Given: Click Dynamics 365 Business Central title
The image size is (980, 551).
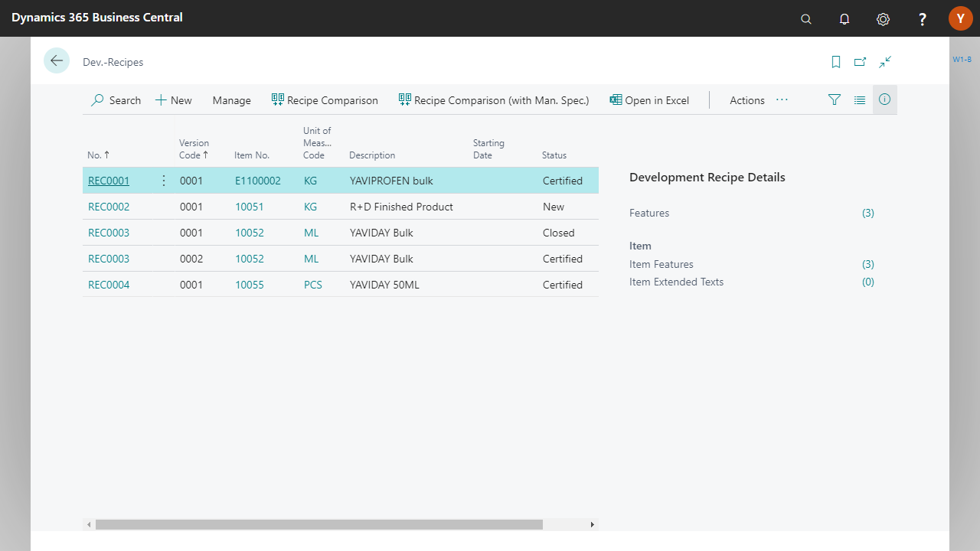Looking at the screenshot, I should pyautogui.click(x=97, y=17).
